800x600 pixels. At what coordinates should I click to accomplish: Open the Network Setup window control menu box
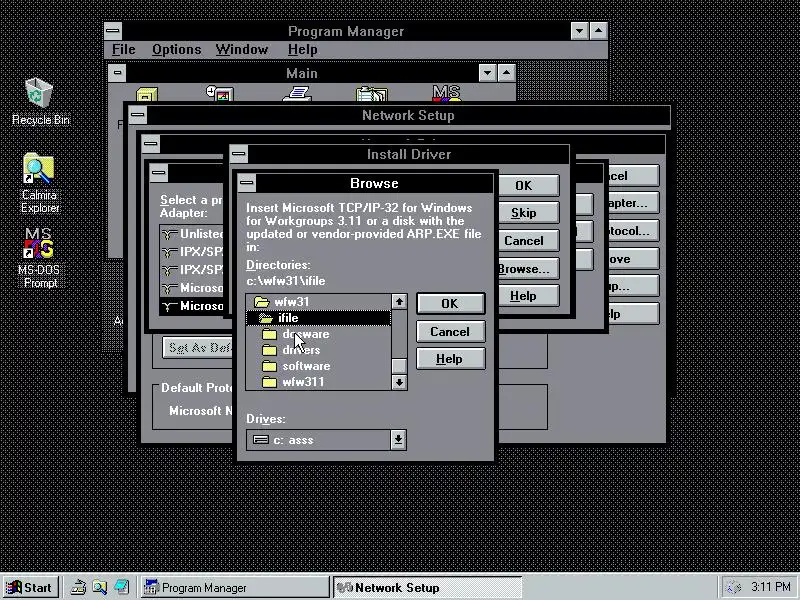(138, 115)
